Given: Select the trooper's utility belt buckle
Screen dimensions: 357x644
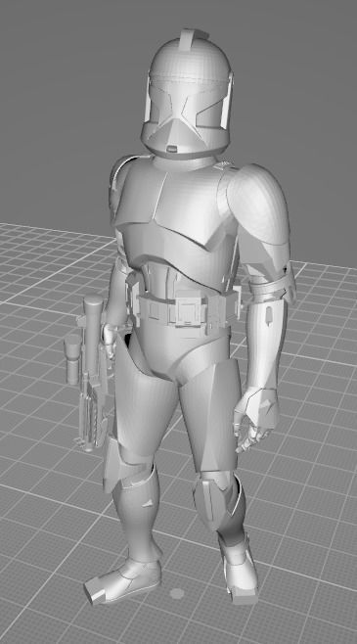Looking at the screenshot, I should tap(189, 309).
